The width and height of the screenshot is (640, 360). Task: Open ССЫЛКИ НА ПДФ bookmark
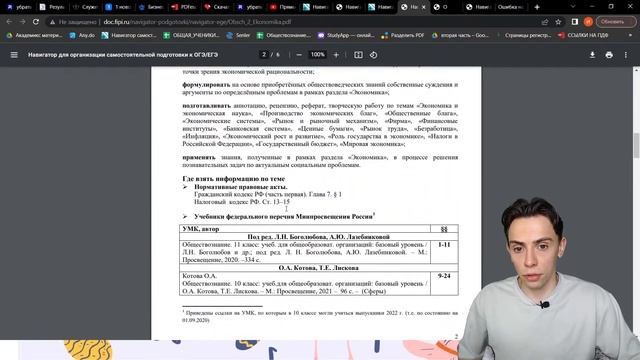click(583, 36)
